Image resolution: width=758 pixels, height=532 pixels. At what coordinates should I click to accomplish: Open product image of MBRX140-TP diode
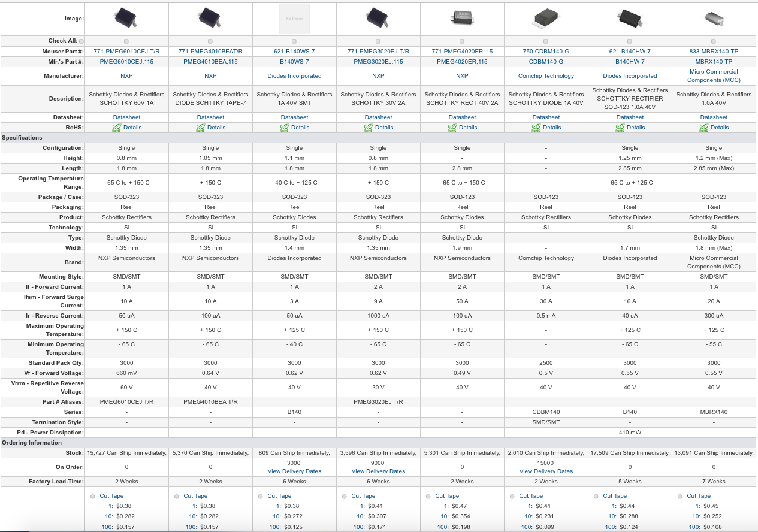pos(714,19)
